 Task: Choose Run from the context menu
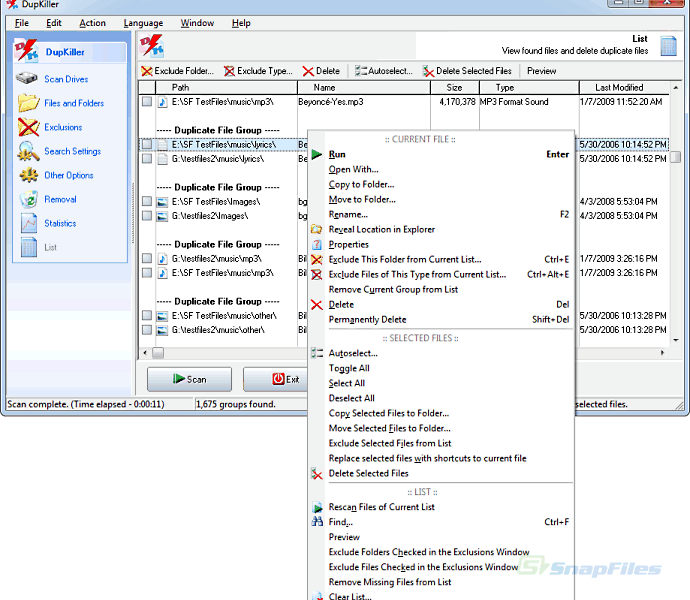tap(441, 155)
